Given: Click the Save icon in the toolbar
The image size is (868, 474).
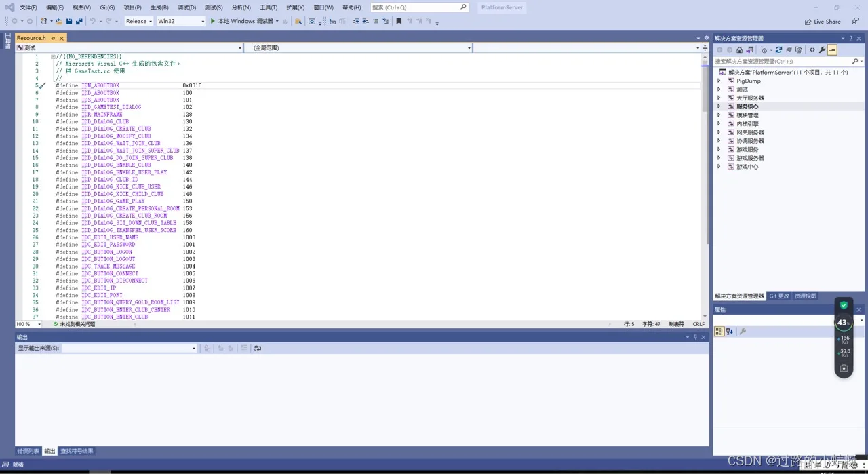Looking at the screenshot, I should click(69, 22).
